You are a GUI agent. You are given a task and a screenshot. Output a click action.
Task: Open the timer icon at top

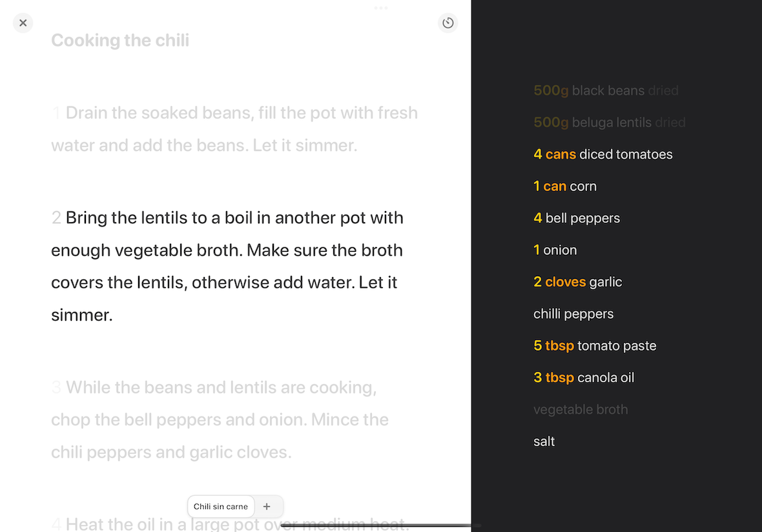[x=448, y=23]
